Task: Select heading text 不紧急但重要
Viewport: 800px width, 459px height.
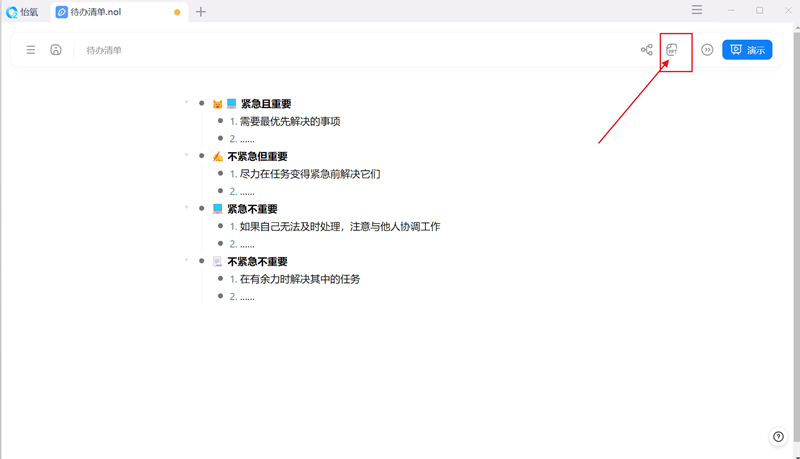Action: click(258, 157)
